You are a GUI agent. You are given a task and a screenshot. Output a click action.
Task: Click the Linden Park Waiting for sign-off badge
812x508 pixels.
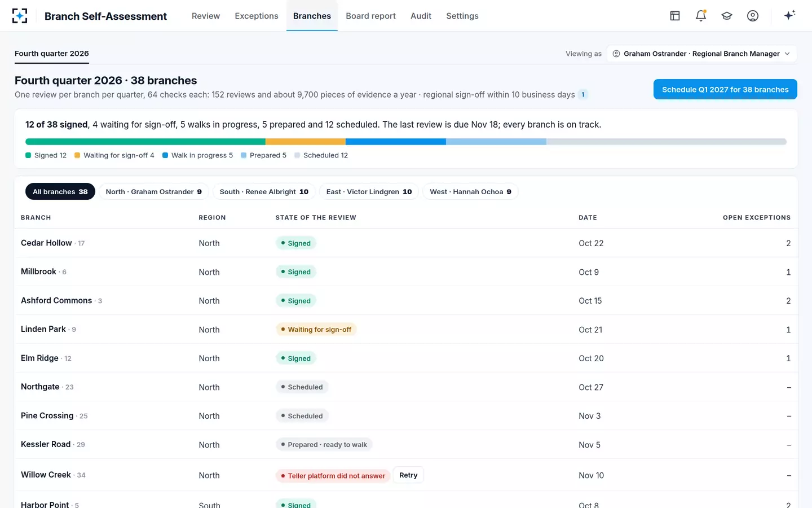click(316, 330)
